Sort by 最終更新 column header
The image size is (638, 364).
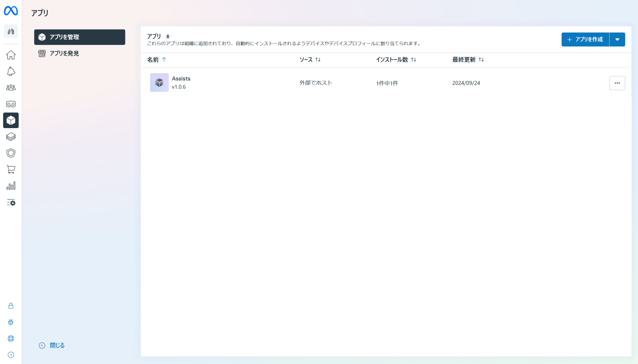pyautogui.click(x=468, y=60)
